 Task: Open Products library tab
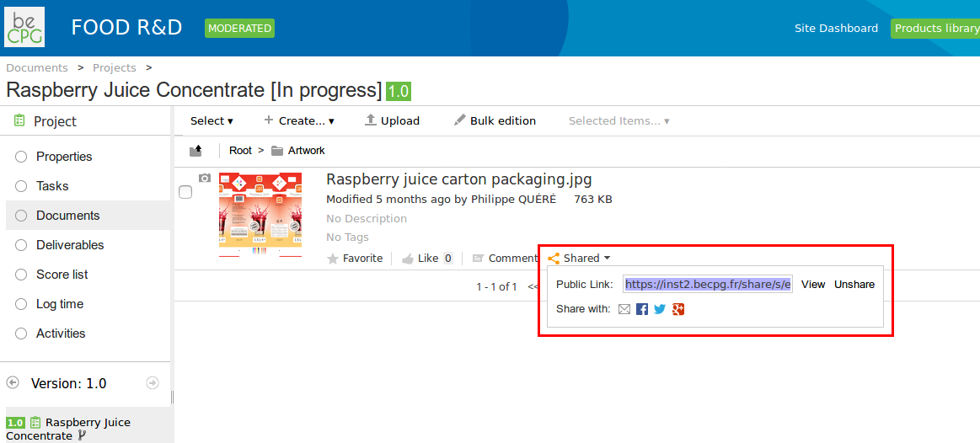[x=935, y=28]
